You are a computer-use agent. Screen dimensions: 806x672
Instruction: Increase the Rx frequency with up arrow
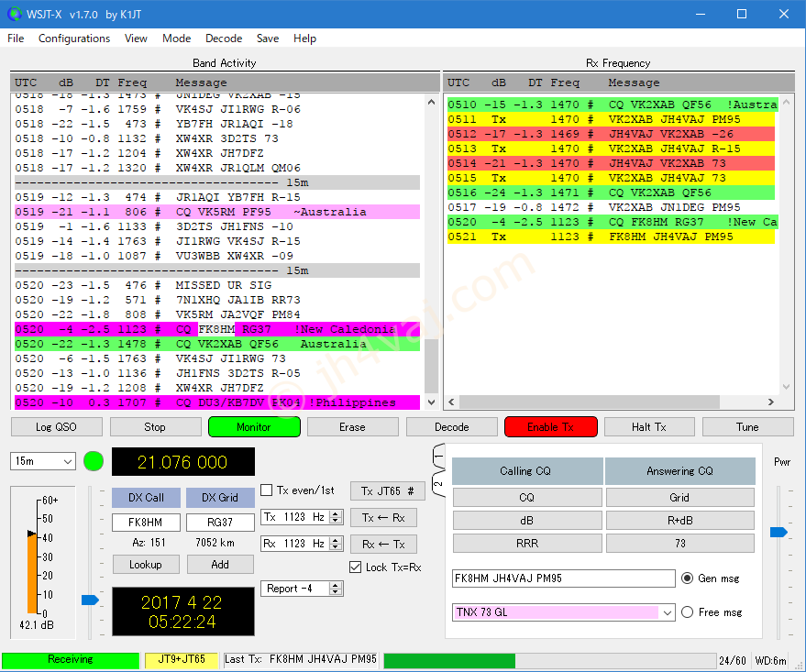coord(336,541)
